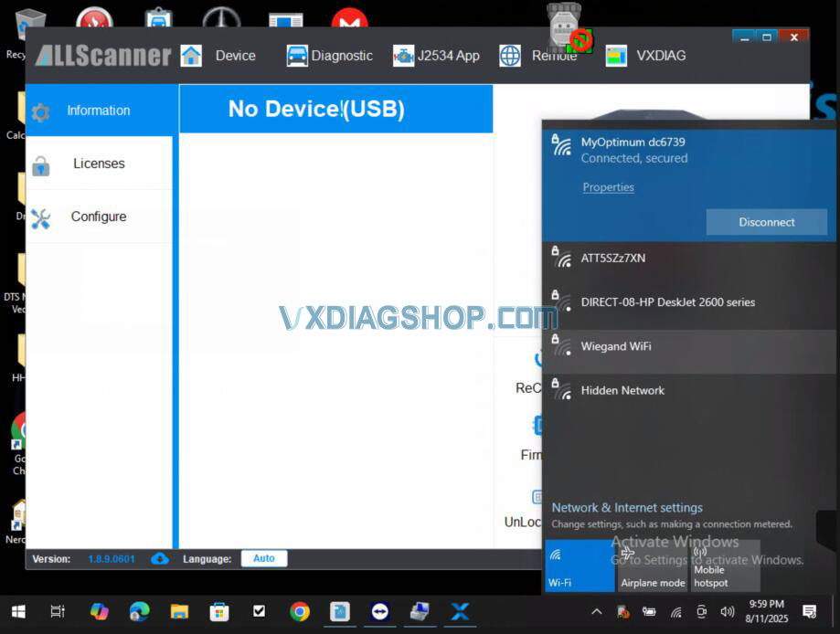Open the Home icon in ALLScanner toolbar
The height and width of the screenshot is (634, 840).
pos(191,56)
